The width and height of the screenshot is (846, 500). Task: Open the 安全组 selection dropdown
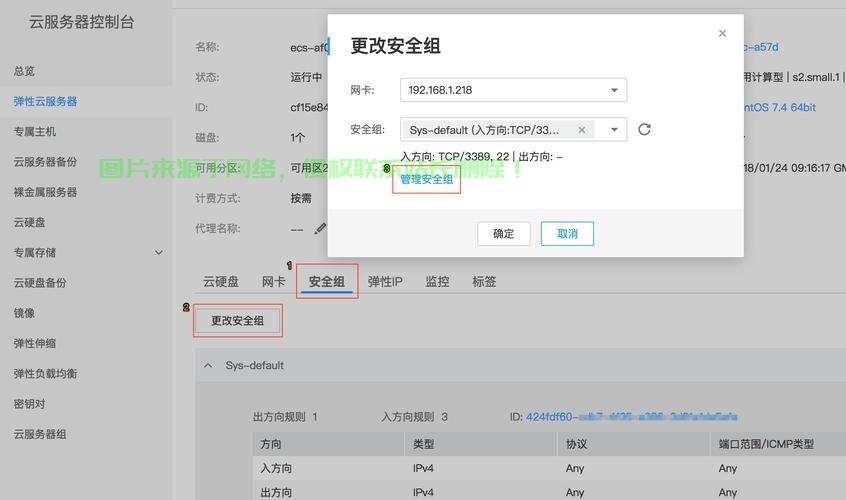614,130
